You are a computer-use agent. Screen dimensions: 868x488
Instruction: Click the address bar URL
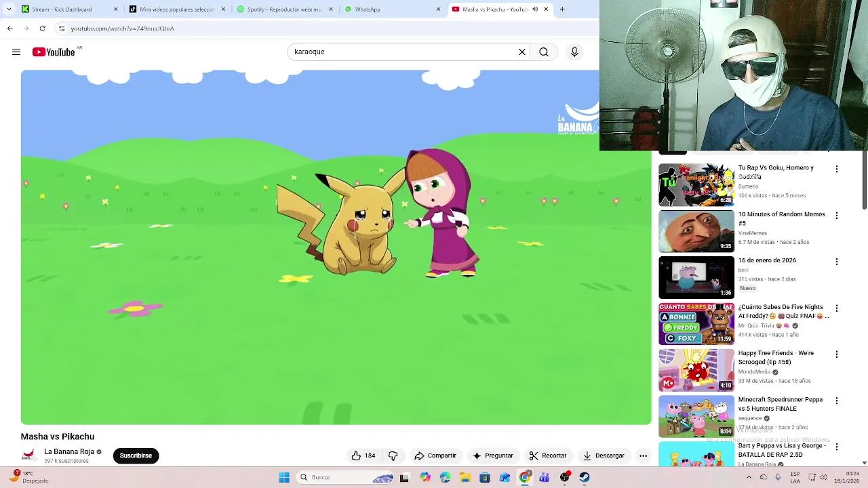tap(123, 28)
